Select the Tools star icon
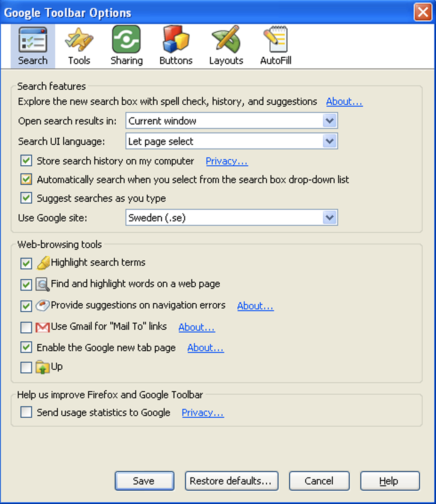The height and width of the screenshot is (504, 436). (x=79, y=40)
